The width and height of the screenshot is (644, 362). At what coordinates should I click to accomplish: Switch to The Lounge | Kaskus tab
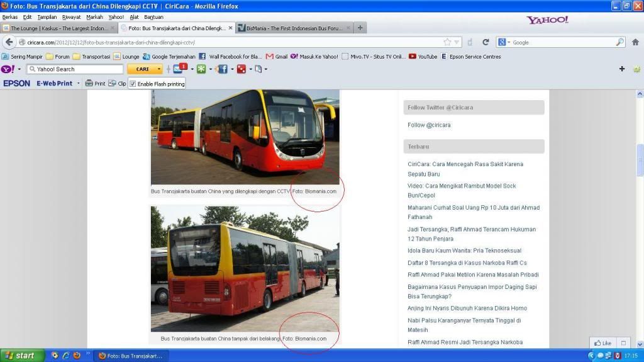58,28
